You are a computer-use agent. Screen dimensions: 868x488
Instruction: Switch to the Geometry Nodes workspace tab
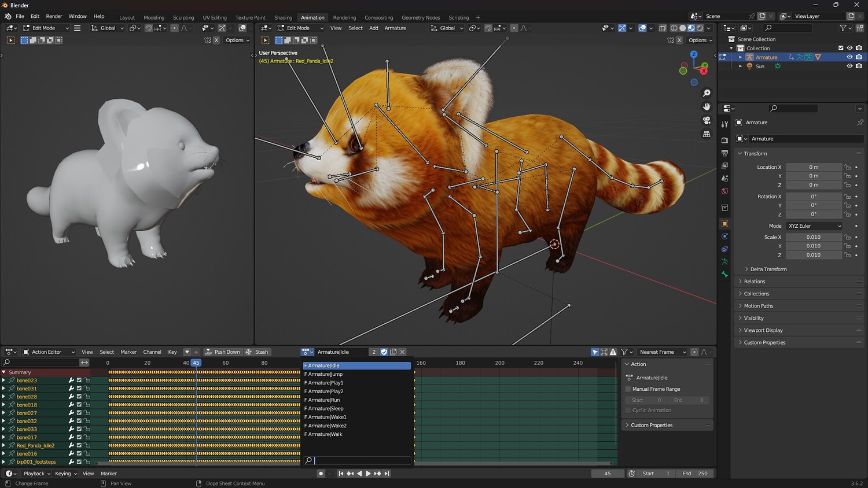pyautogui.click(x=421, y=17)
